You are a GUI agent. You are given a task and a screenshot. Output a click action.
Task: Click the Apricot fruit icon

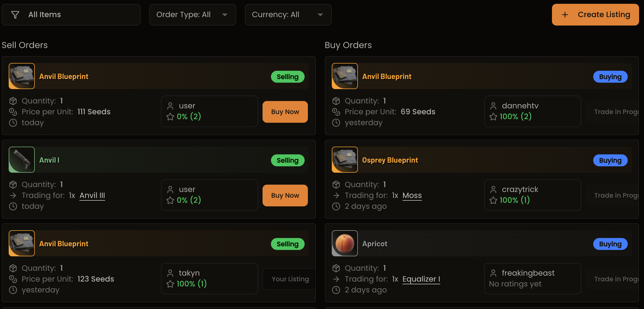(x=345, y=243)
